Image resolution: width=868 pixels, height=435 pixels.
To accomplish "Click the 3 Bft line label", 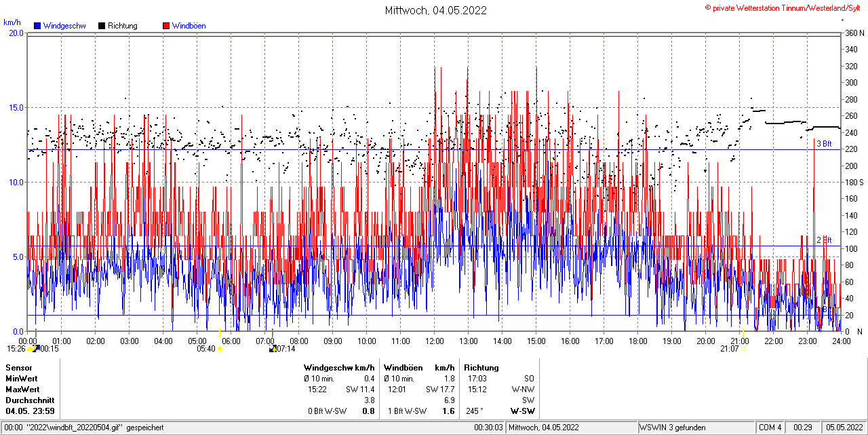I will pyautogui.click(x=823, y=144).
